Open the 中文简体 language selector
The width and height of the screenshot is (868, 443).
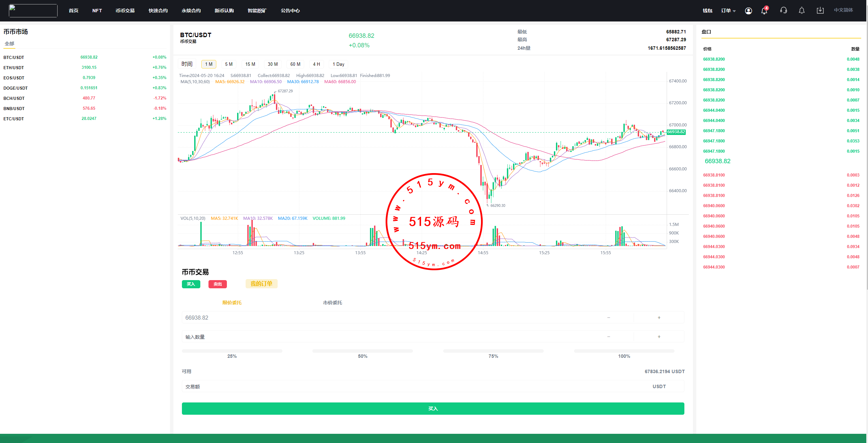(843, 10)
